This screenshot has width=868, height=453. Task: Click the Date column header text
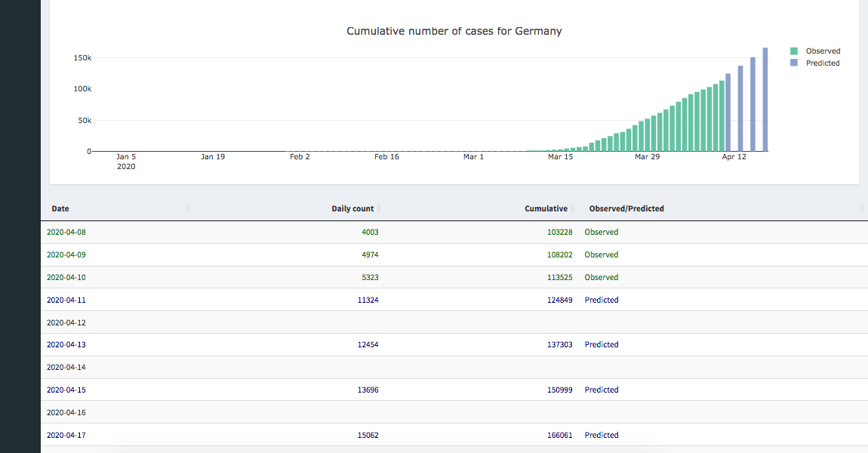[60, 208]
